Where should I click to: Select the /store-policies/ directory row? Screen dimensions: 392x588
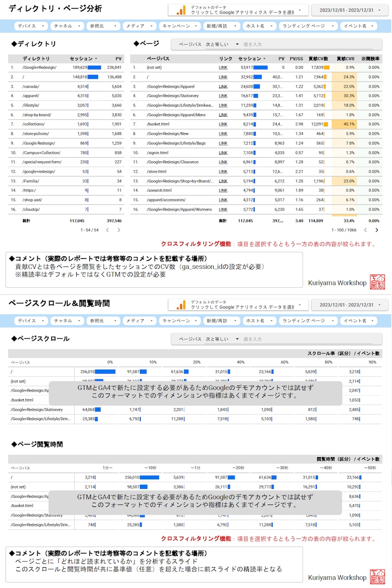66,134
